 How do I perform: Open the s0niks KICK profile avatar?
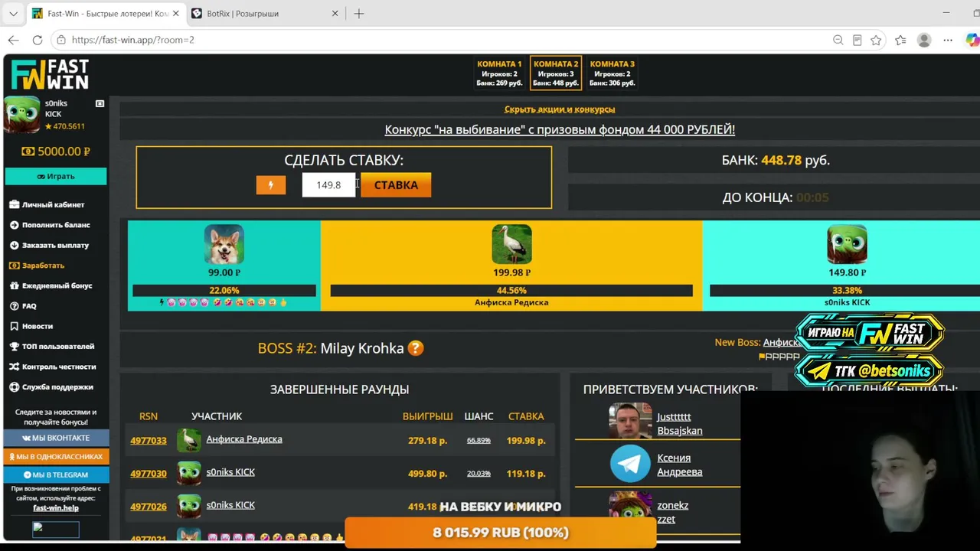click(21, 115)
